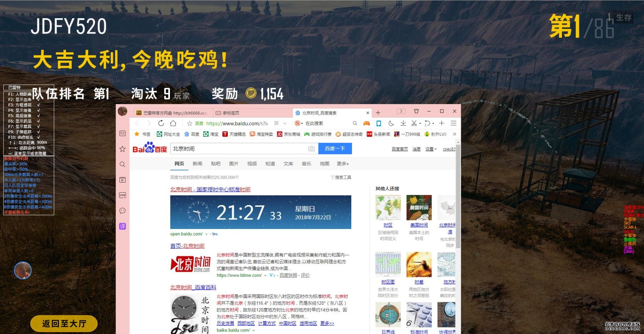Expand arrow beside open.baidu.com
The width and height of the screenshot is (644, 334).
206,234
